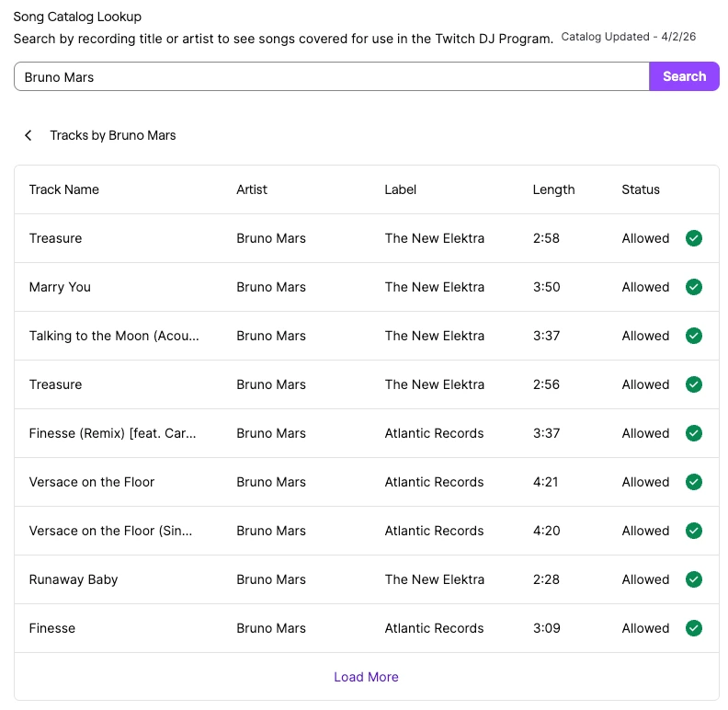
Task: Click the Artist column header
Action: [252, 189]
